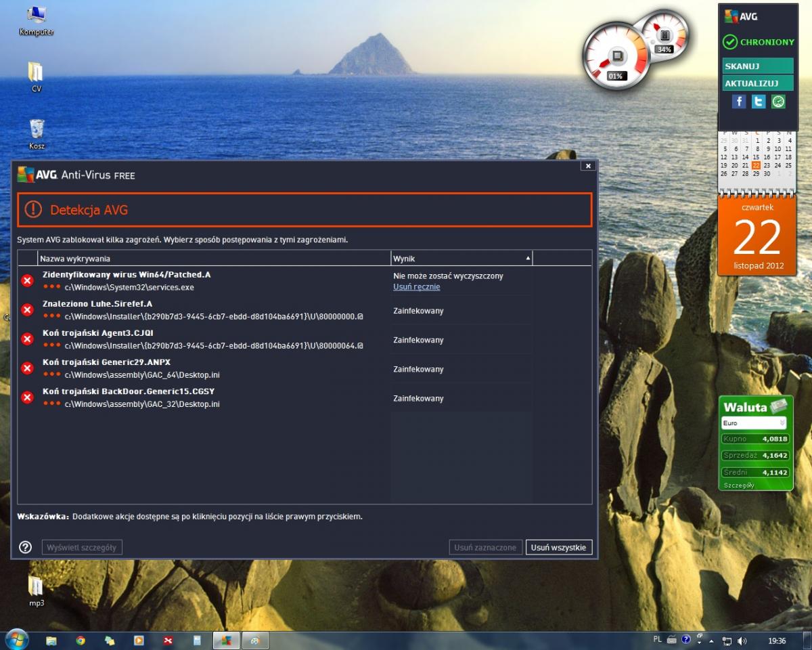Viewport: 812px width, 650px height.
Task: Open the CV folder on the desktop
Action: click(x=37, y=77)
